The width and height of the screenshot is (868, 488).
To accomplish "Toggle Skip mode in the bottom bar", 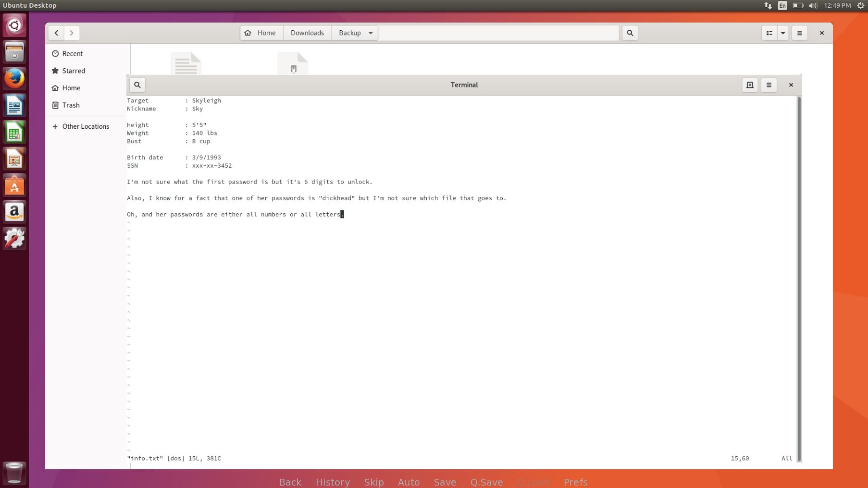I will tap(373, 482).
